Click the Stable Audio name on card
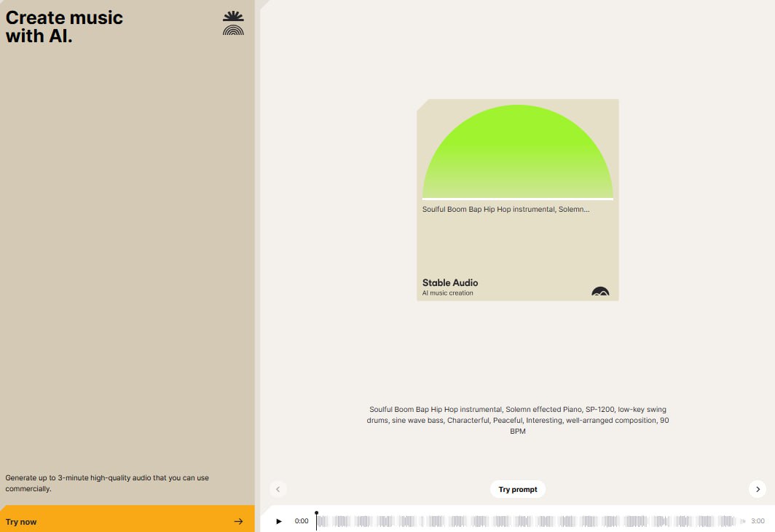Screen dimensions: 775x532 point(450,282)
